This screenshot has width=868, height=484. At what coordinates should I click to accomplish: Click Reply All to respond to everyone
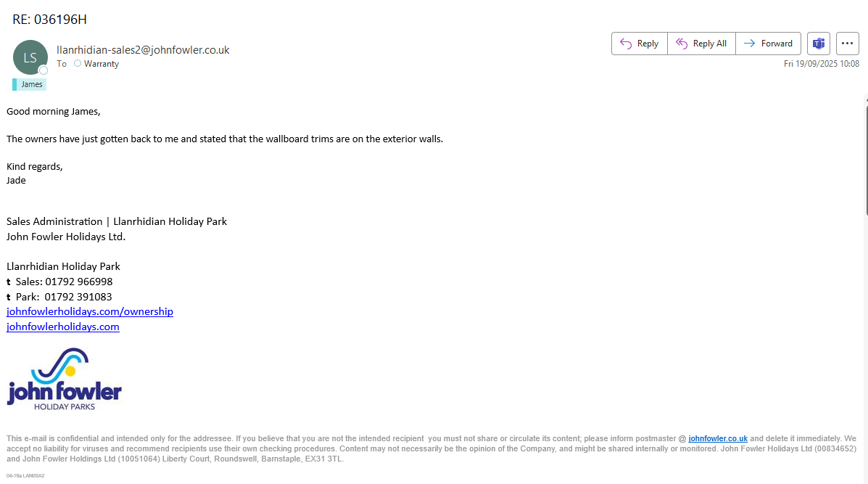coord(701,44)
